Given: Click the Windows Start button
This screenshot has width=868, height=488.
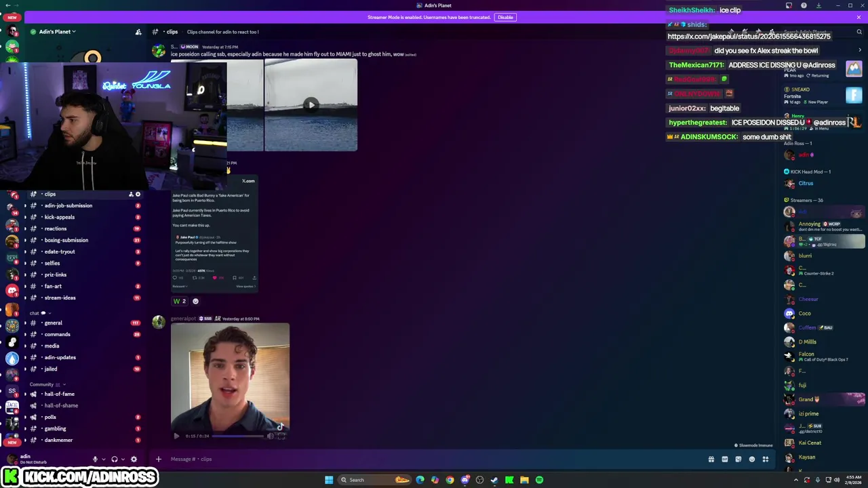Looking at the screenshot, I should [329, 480].
